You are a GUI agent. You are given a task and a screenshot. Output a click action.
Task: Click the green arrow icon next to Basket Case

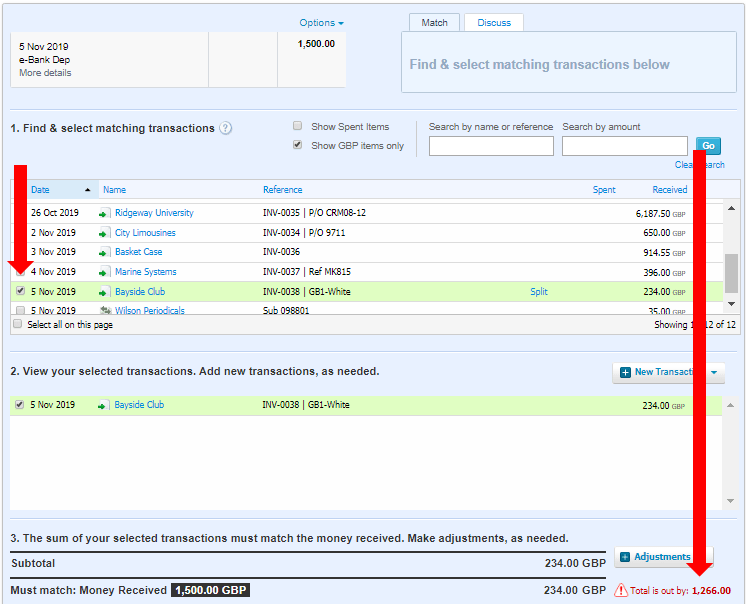104,252
